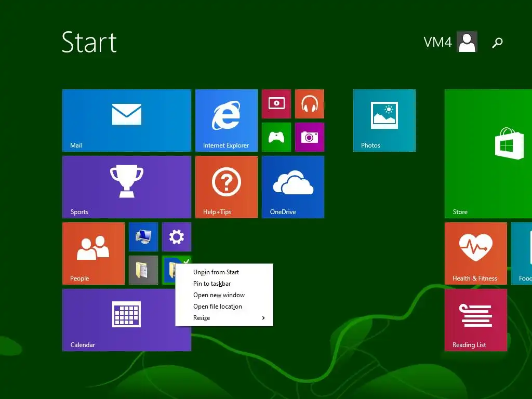Screen dimensions: 532x399
Task: Open the Video tile with play icon
Action: [x=276, y=104]
